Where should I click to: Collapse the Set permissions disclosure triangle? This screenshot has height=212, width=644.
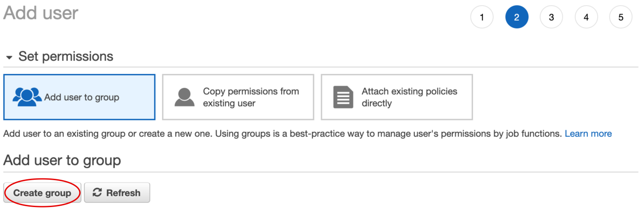click(9, 58)
